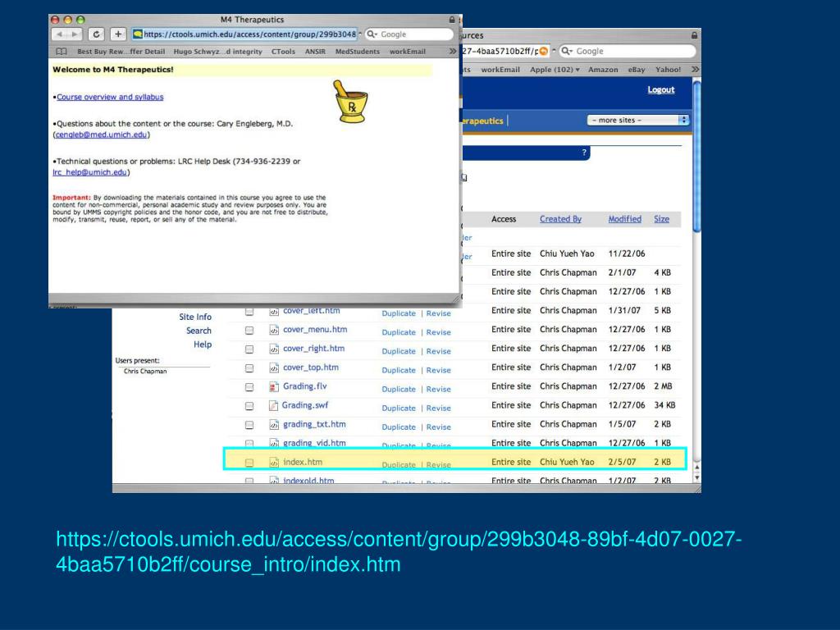Viewport: 840px width, 630px height.
Task: Open the Course overview and syllabus link
Action: tap(110, 97)
